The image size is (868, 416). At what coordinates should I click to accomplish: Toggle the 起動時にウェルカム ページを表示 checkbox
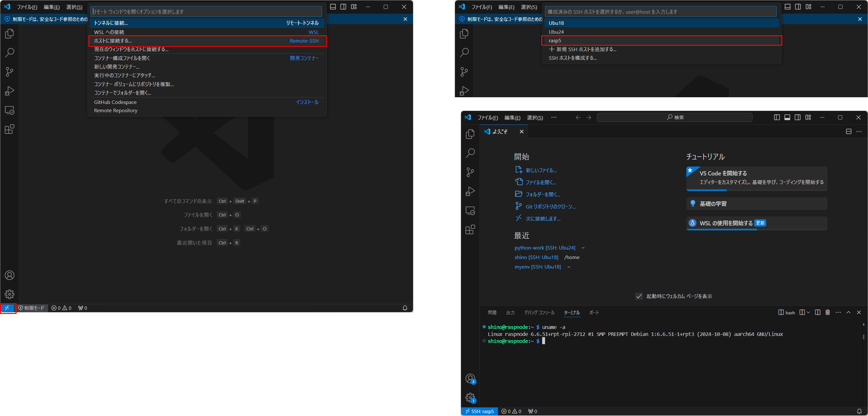point(639,296)
